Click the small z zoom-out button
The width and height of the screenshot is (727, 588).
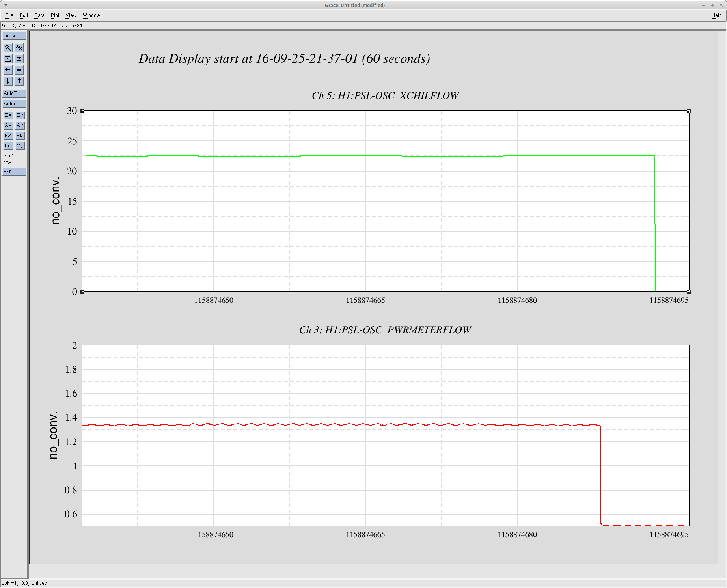click(19, 59)
